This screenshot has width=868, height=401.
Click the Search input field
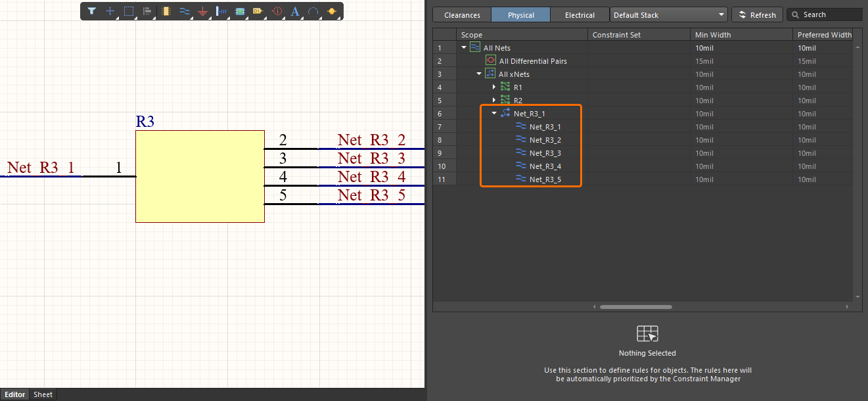[829, 14]
